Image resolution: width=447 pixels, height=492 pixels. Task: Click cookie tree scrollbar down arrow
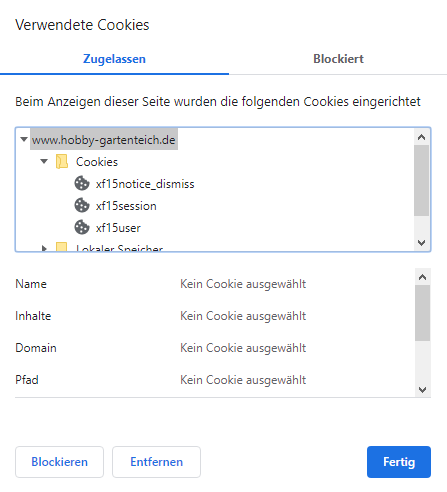pos(422,243)
